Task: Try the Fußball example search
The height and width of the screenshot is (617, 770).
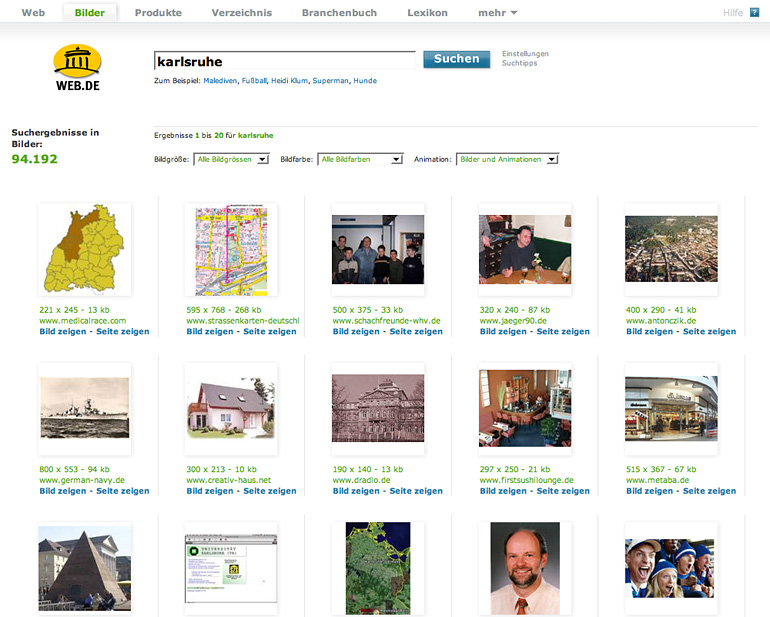Action: 254,81
